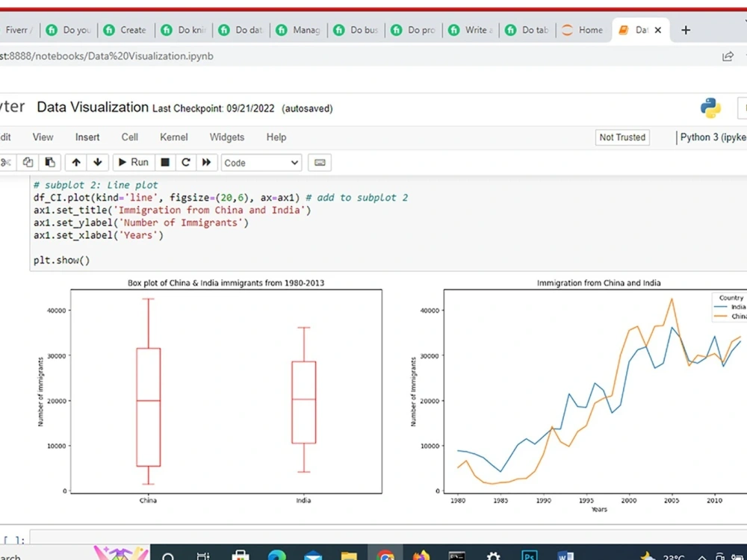Paste cells using the paste icon

click(49, 162)
